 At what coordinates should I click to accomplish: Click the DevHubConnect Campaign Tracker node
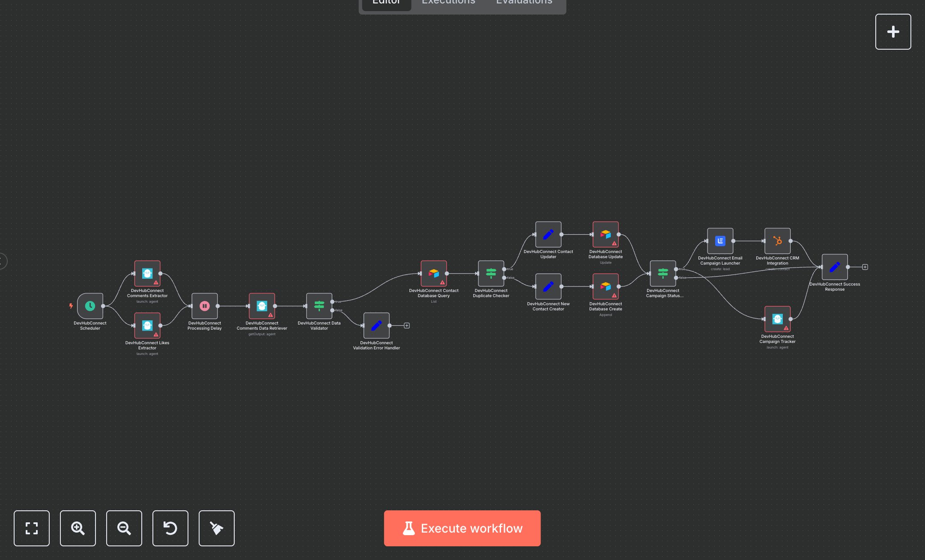coord(777,319)
